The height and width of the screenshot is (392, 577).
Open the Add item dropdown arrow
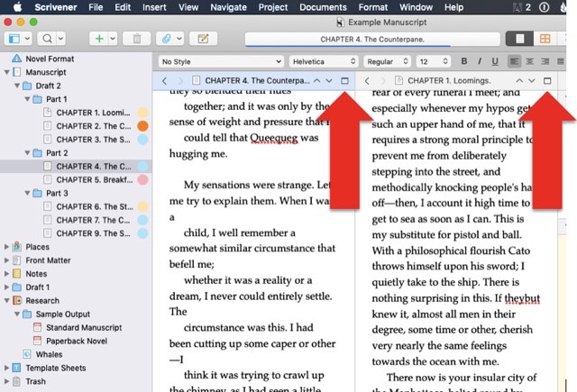113,38
